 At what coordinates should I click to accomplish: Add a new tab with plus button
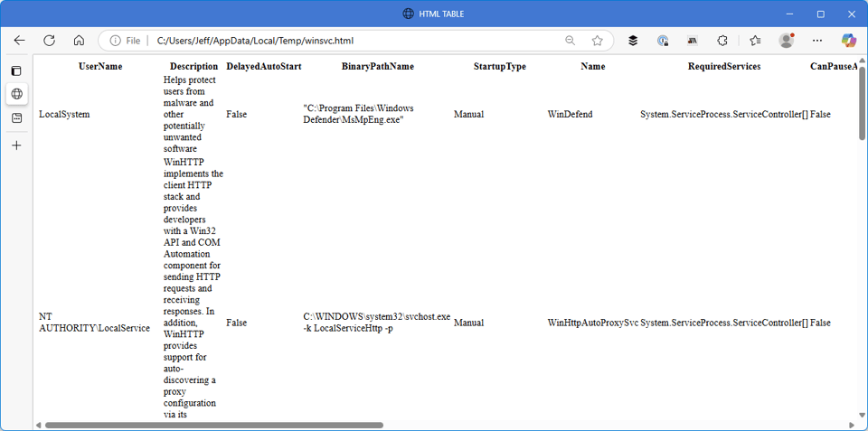[x=16, y=145]
